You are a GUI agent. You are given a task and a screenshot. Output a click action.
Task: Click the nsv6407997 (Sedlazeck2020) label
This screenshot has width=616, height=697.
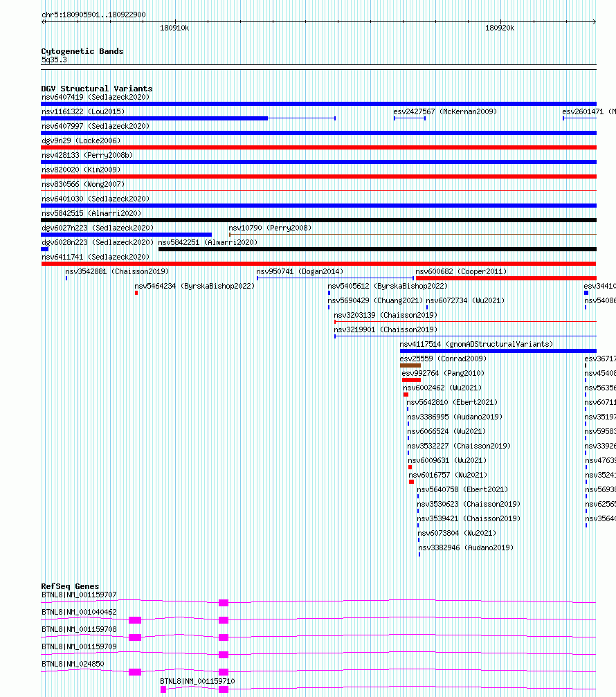[96, 126]
